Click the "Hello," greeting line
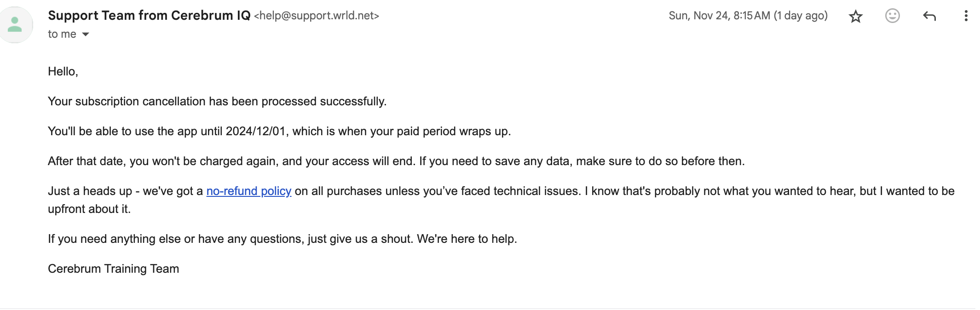Viewport: 980px width, 310px height. [x=63, y=72]
